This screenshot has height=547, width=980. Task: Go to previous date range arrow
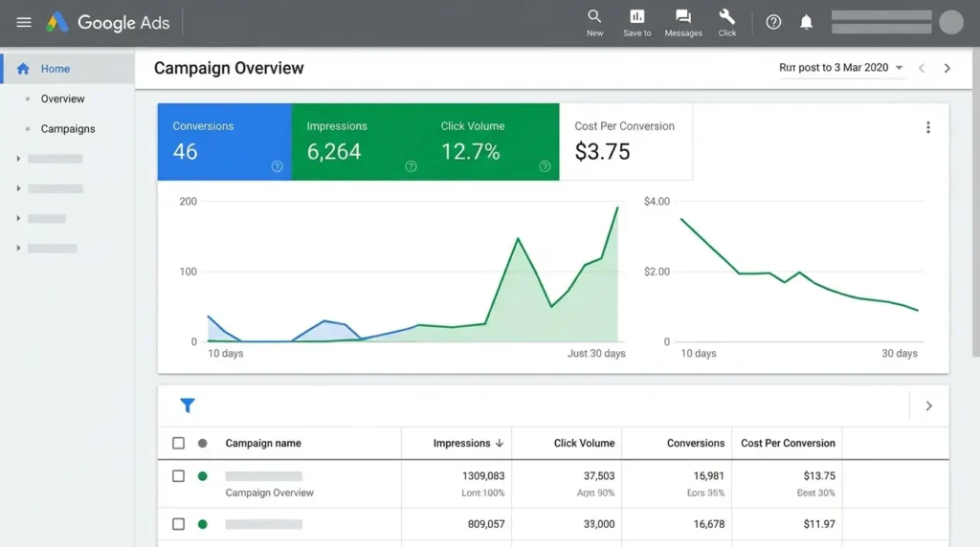922,68
